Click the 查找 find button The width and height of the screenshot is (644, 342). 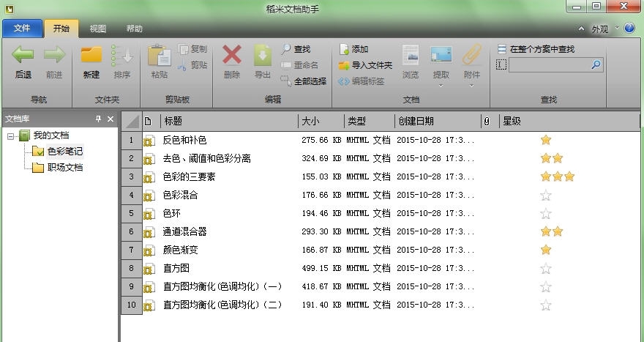point(296,49)
